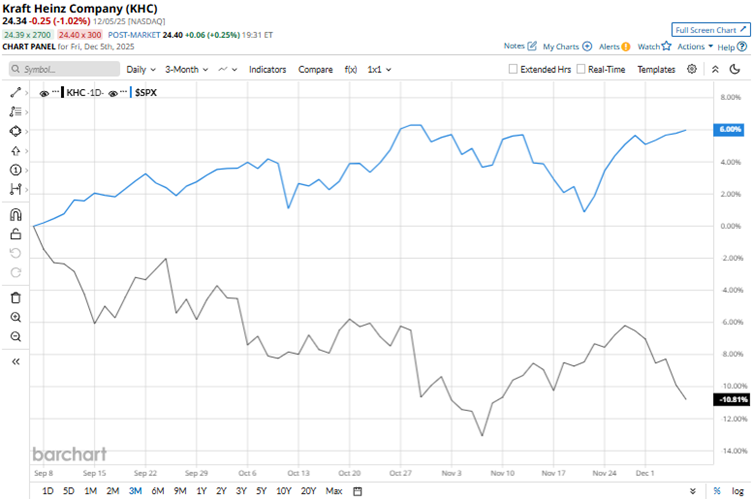Undo the last chart action

coord(15,253)
